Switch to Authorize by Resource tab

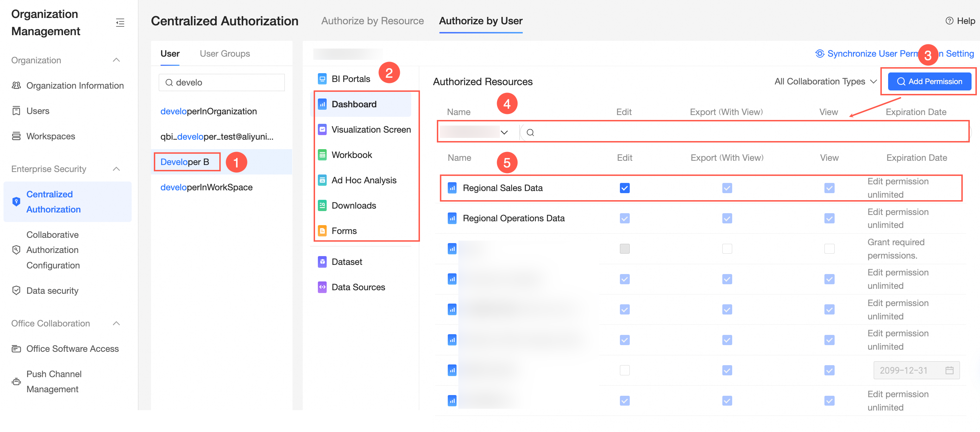pos(372,21)
